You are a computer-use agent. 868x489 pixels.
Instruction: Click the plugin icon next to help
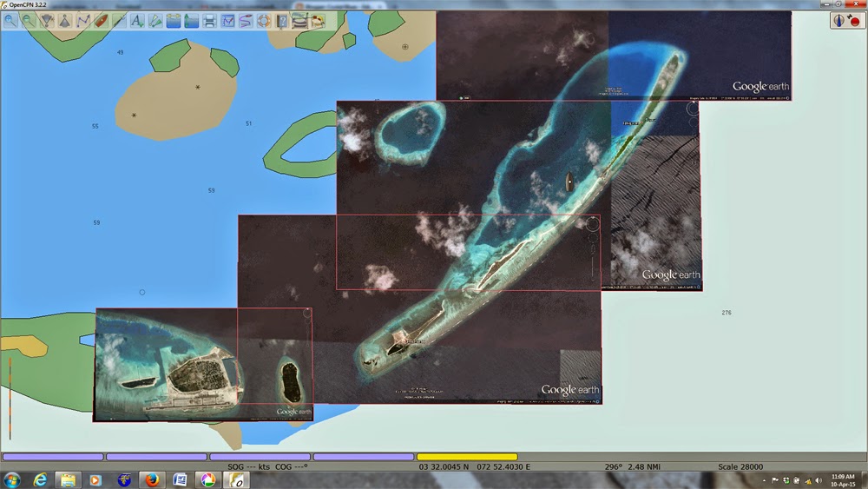tap(299, 21)
